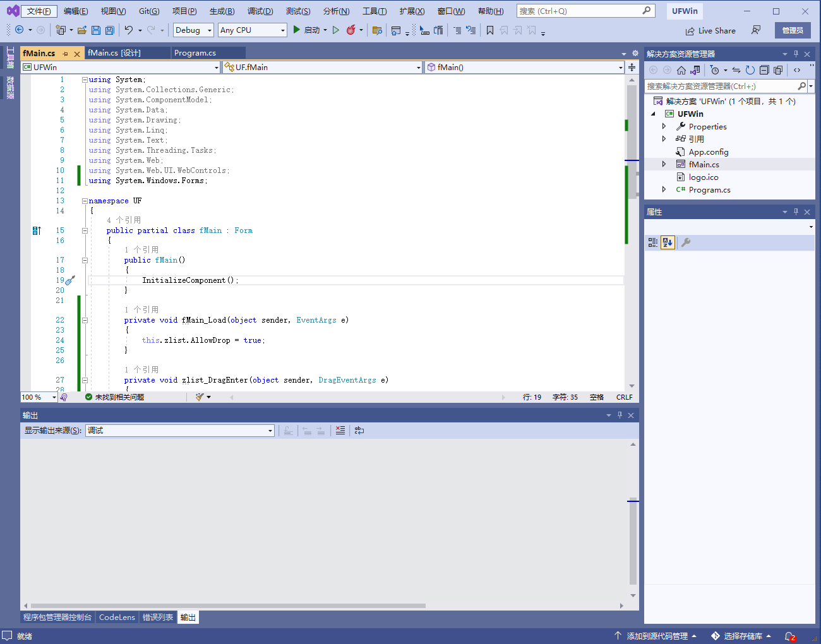The image size is (821, 644).
Task: Click the view code icon in Solution Explorer
Action: click(797, 70)
